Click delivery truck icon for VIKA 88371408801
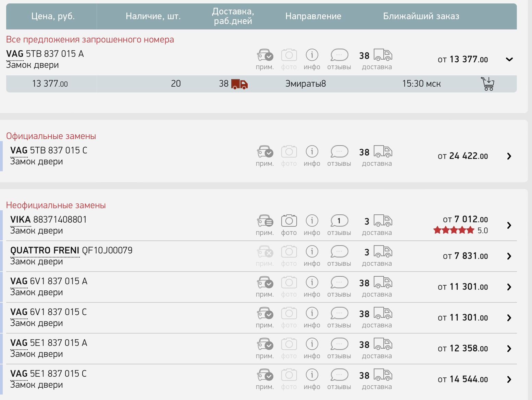Screen dimensions: 532x400 click(x=383, y=221)
